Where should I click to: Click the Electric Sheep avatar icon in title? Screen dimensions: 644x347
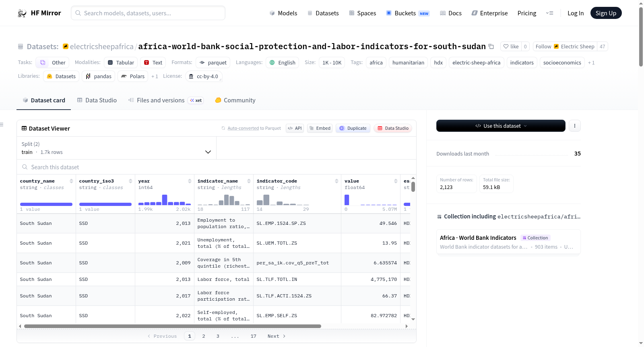click(66, 46)
